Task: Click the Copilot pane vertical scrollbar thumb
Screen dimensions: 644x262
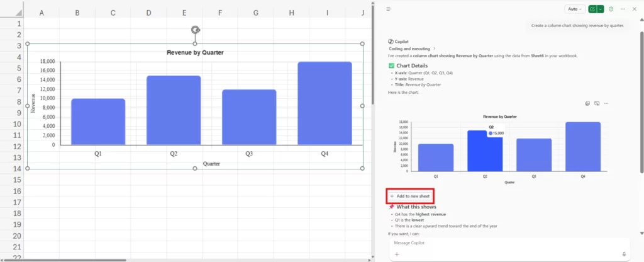Action: click(x=641, y=103)
